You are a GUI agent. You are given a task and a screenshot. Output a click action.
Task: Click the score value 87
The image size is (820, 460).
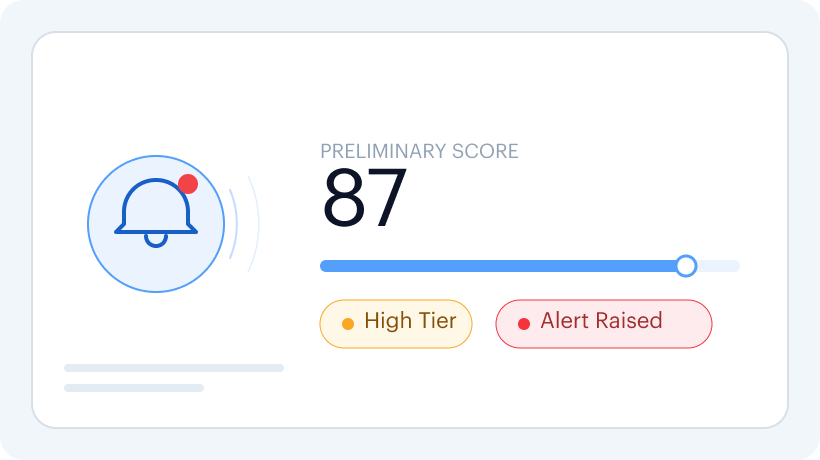pos(365,198)
